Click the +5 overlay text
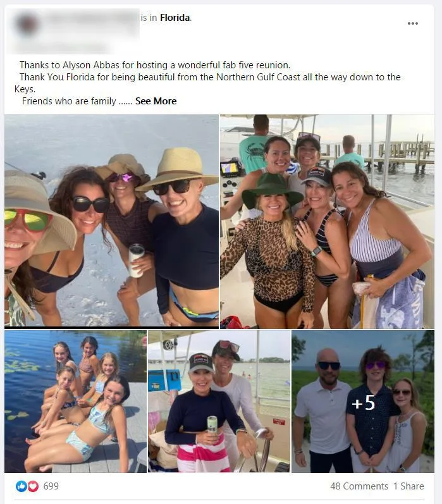 point(363,402)
